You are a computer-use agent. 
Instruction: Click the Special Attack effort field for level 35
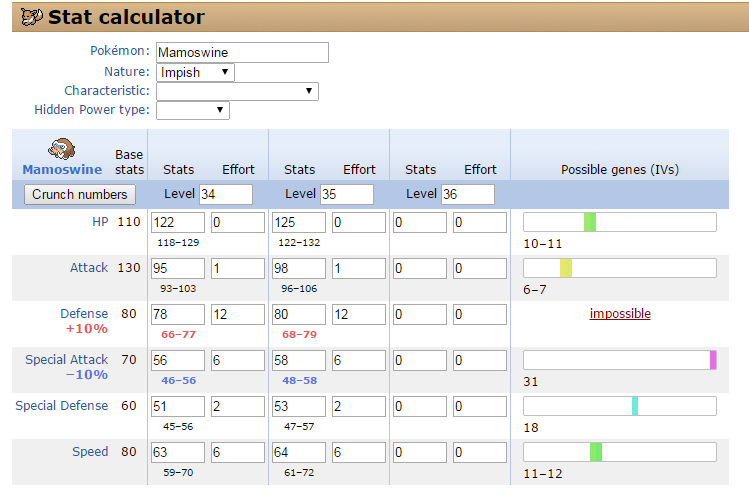coord(359,361)
